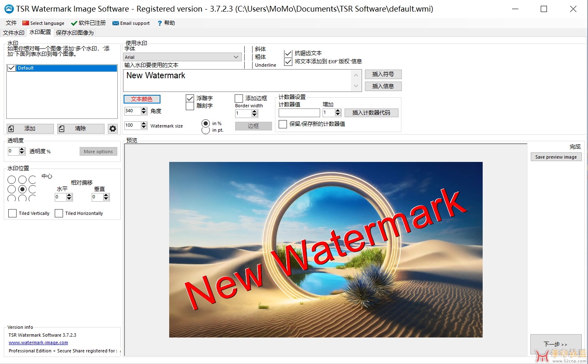The width and height of the screenshot is (588, 364).
Task: Click the 帮助 question mark icon
Action: coord(160,23)
